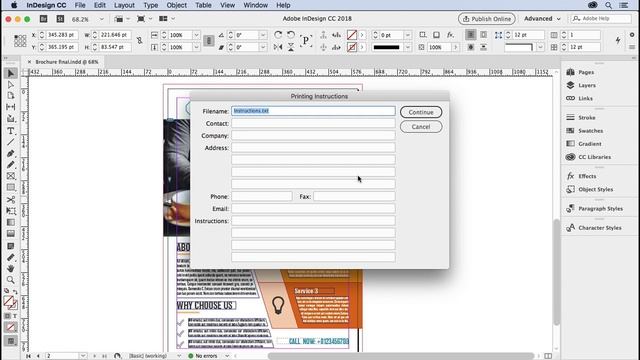Select the Pen tool
The height and width of the screenshot is (360, 640).
[11, 153]
